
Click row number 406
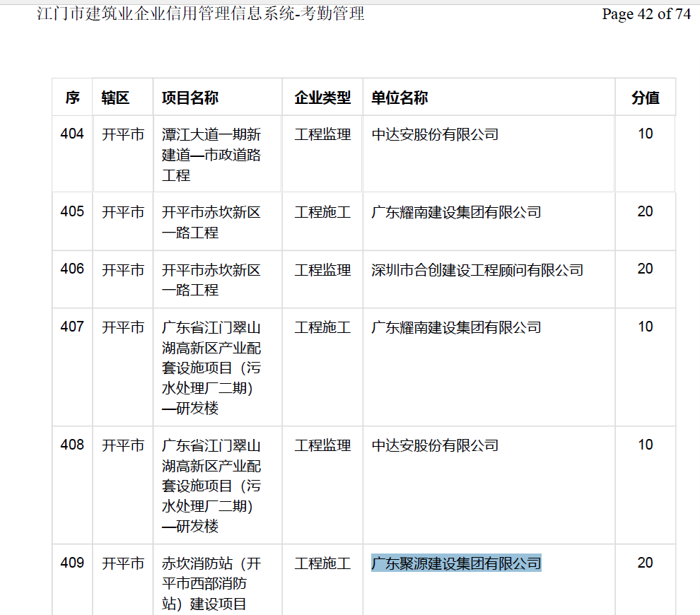click(x=72, y=269)
